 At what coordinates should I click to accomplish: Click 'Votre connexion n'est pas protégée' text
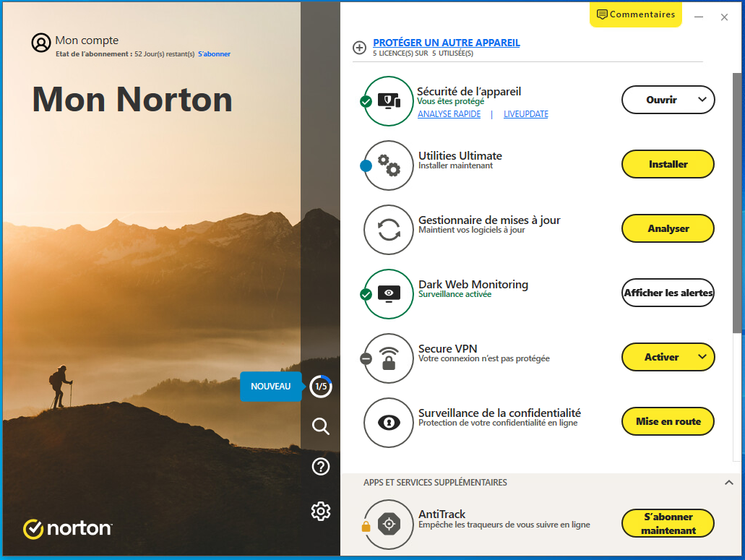tap(483, 358)
